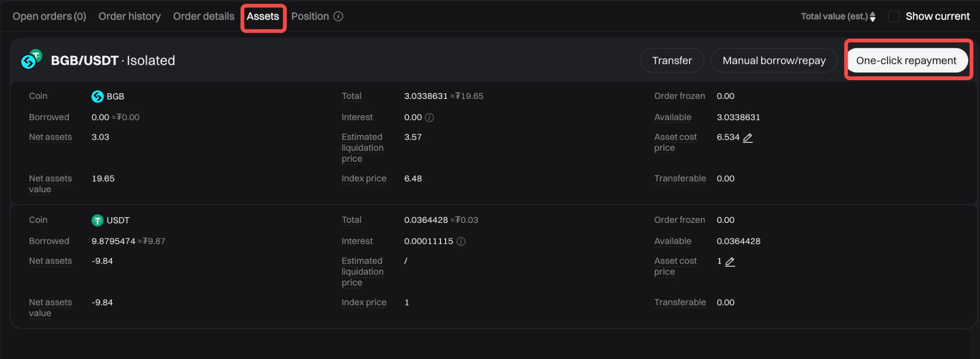Click the Transfer button

[672, 61]
